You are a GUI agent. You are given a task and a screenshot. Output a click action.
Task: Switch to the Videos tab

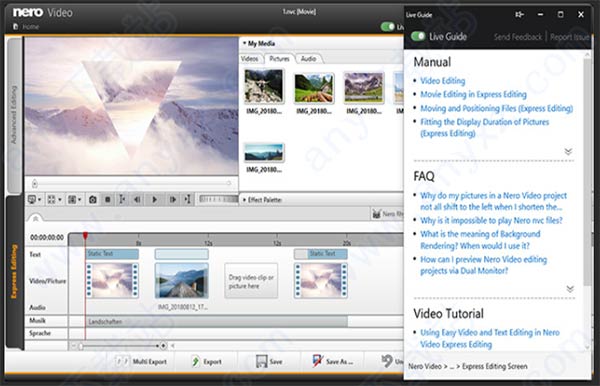pyautogui.click(x=249, y=59)
